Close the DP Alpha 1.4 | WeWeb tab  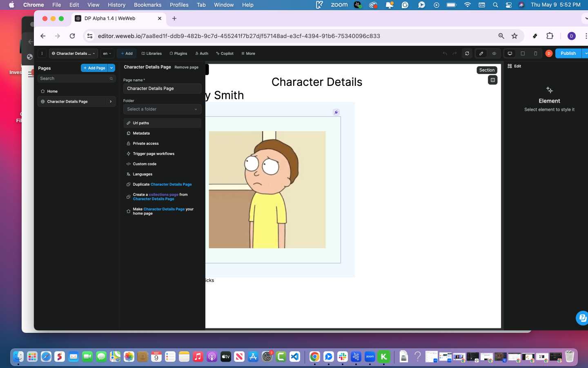[160, 18]
